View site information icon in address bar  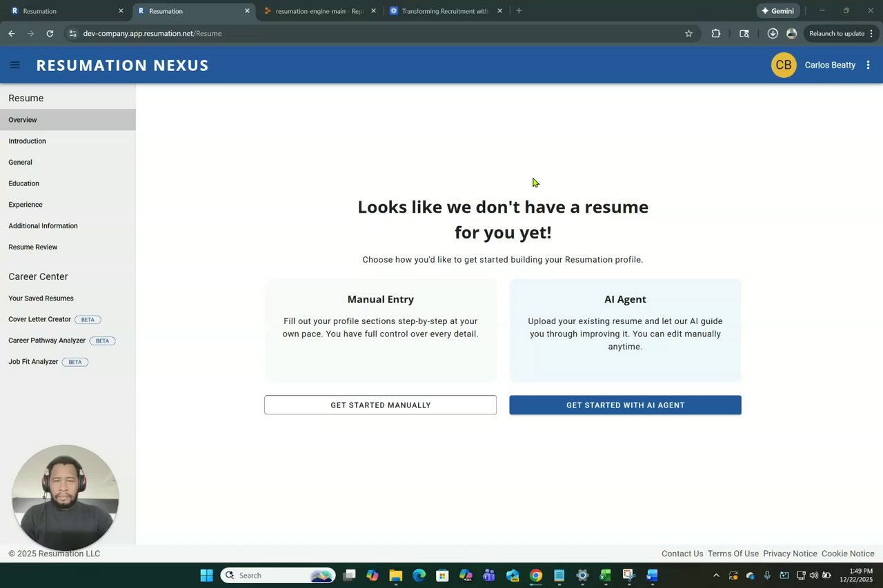(x=73, y=33)
